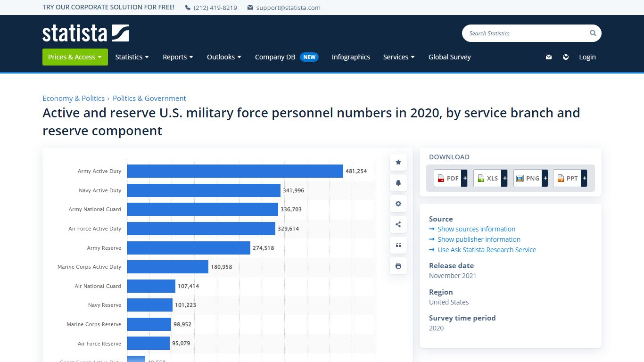This screenshot has width=644, height=362.
Task: Click the phone number (212) 419-8219
Action: point(215,8)
